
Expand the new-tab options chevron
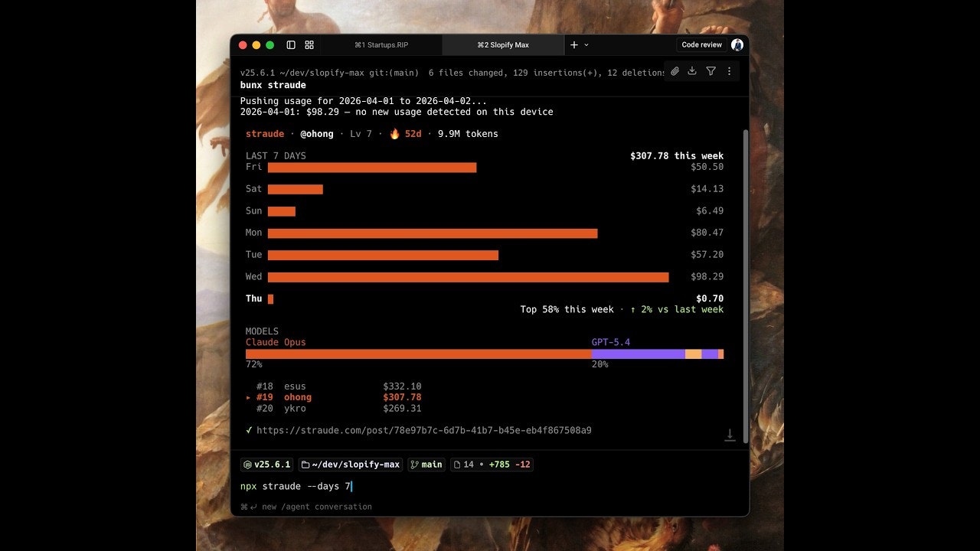click(586, 45)
